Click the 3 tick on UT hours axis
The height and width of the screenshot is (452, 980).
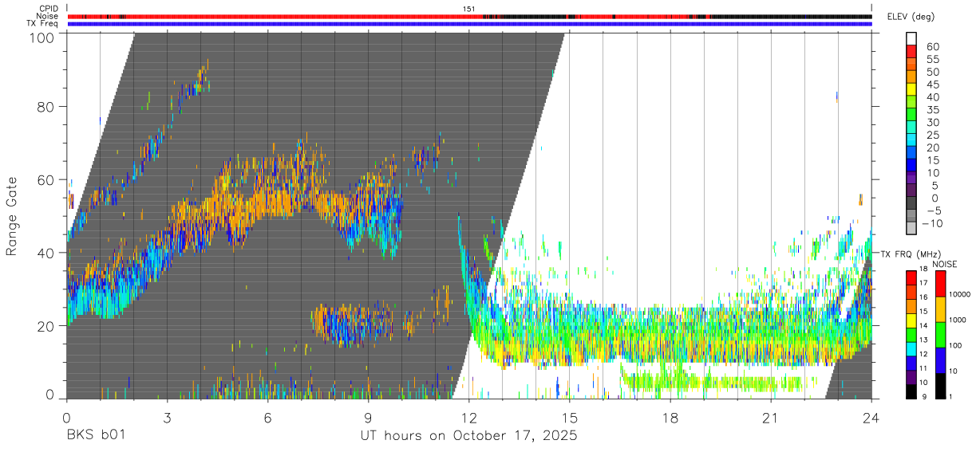click(x=167, y=417)
